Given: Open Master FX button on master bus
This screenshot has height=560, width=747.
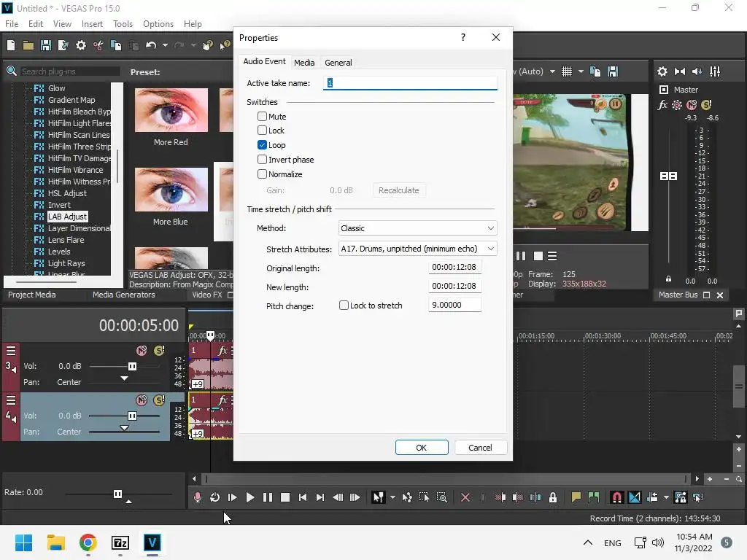Looking at the screenshot, I should 662,105.
